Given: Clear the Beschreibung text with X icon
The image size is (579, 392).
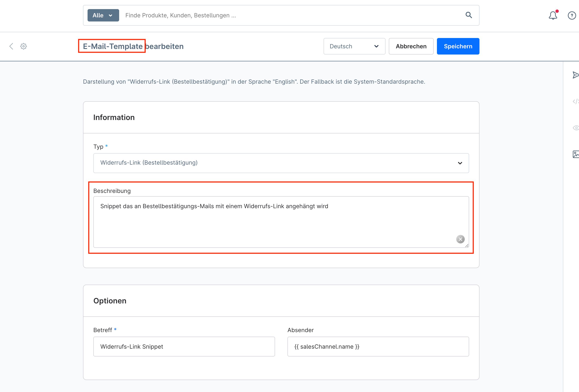Looking at the screenshot, I should pyautogui.click(x=460, y=239).
